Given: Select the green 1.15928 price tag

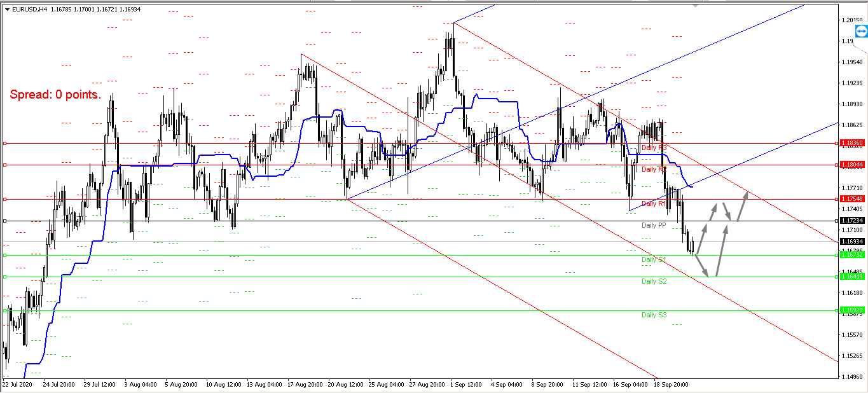Looking at the screenshot, I should 851,311.
